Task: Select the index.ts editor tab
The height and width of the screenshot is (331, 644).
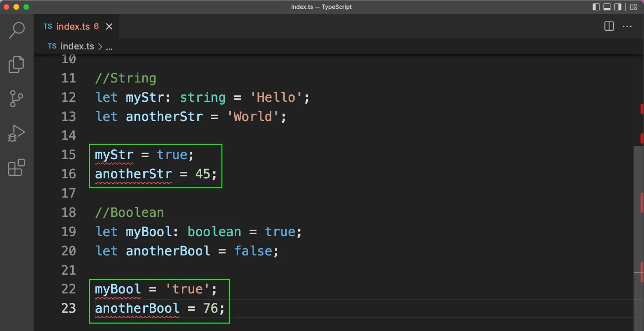Action: [77, 27]
